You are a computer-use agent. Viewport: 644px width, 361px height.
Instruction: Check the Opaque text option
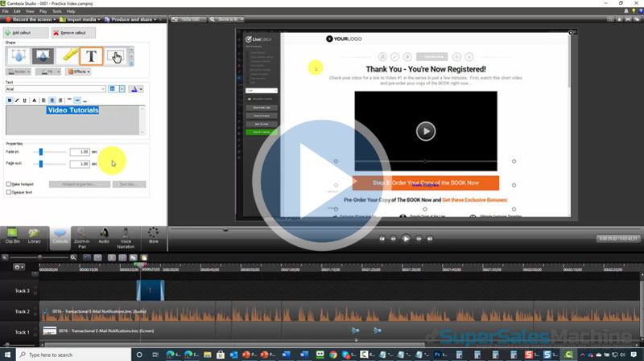tap(9, 192)
